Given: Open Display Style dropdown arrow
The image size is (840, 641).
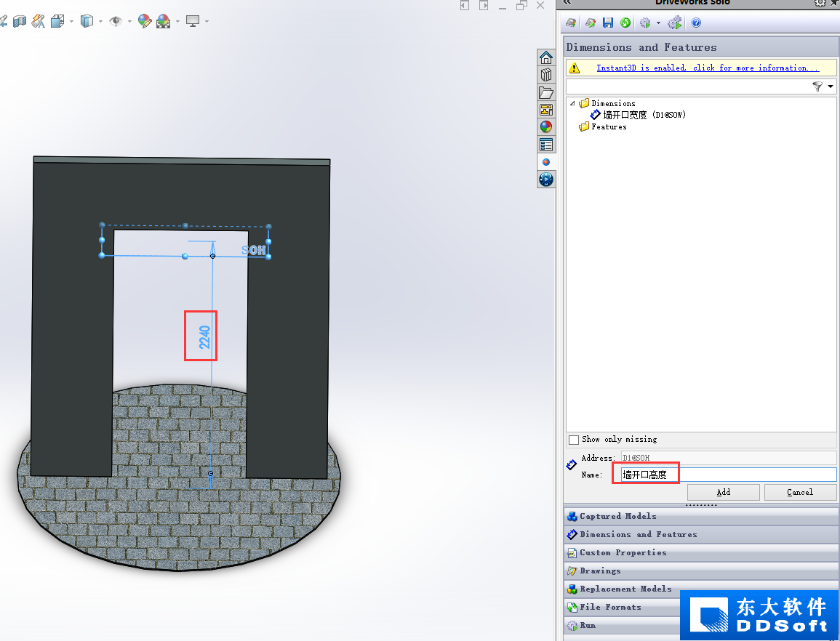Looking at the screenshot, I should (x=100, y=21).
